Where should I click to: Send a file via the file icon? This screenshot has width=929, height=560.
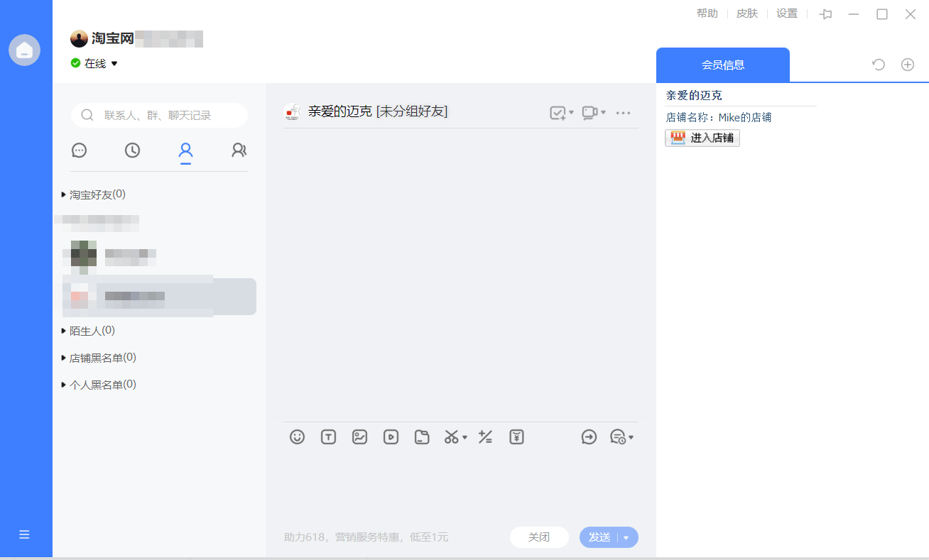tap(422, 437)
